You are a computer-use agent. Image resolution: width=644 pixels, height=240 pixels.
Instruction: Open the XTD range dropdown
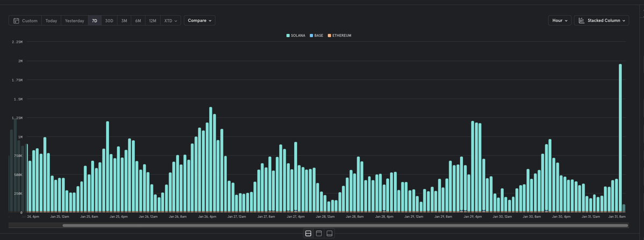pyautogui.click(x=171, y=20)
